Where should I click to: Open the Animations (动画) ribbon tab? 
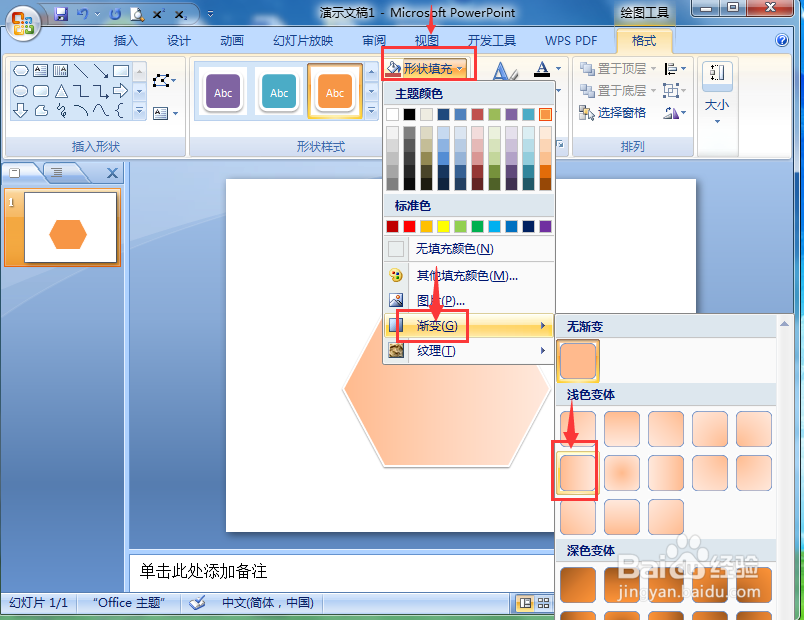(x=232, y=41)
